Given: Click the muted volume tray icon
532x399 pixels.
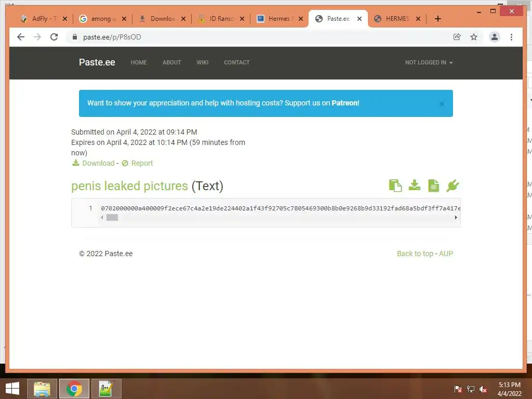Looking at the screenshot, I should point(483,389).
